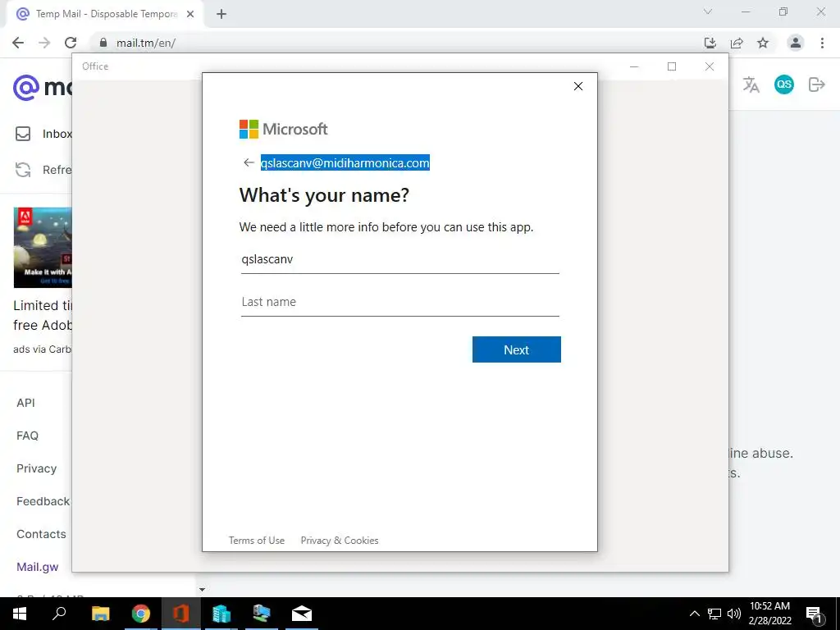Open the Privacy link in mail.tm sidebar
840x630 pixels.
tap(36, 468)
